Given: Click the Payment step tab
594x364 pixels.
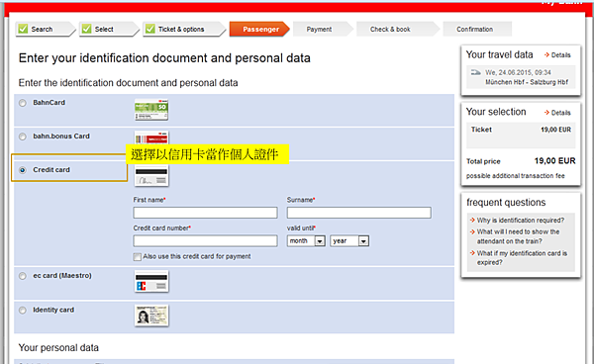Looking at the screenshot, I should pos(323,29).
